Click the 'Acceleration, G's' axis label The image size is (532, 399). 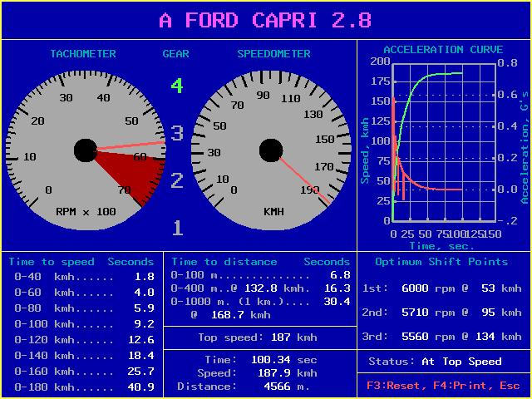point(525,148)
